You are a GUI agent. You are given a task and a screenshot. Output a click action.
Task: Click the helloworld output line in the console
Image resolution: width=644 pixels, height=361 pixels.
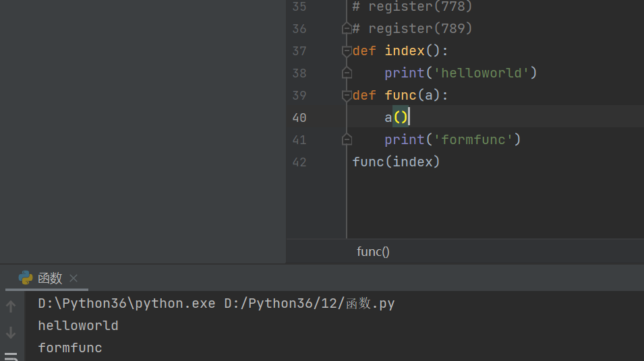point(78,326)
